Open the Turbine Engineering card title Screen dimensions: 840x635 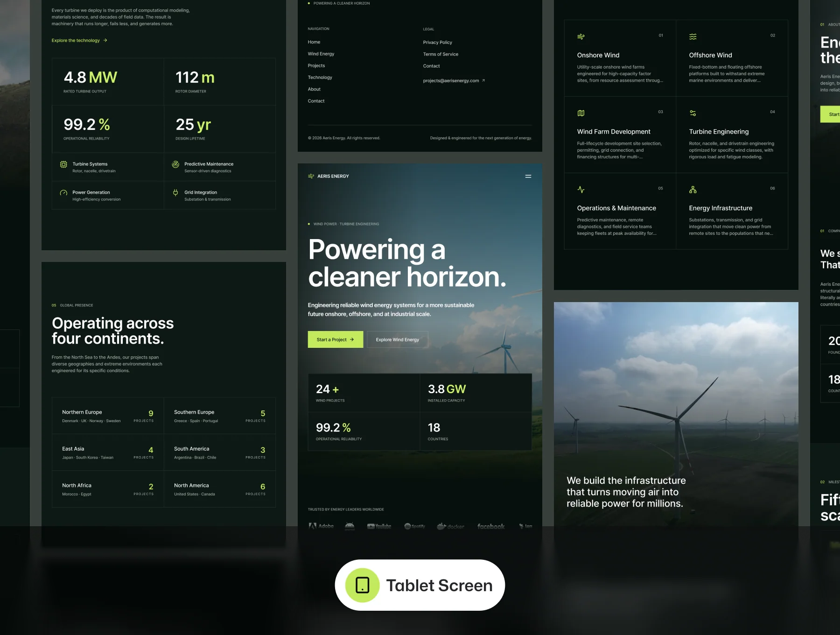point(719,132)
